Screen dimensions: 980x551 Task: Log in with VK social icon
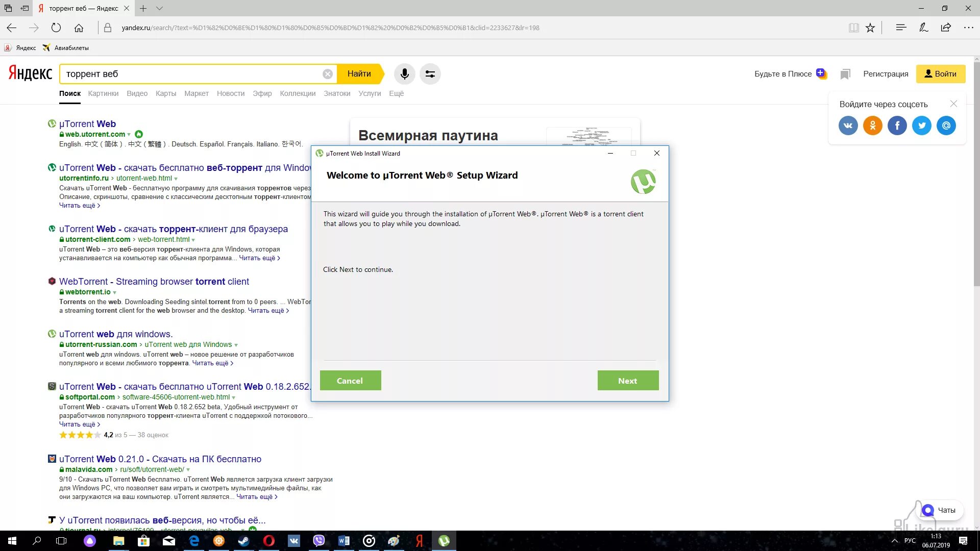coord(848,126)
